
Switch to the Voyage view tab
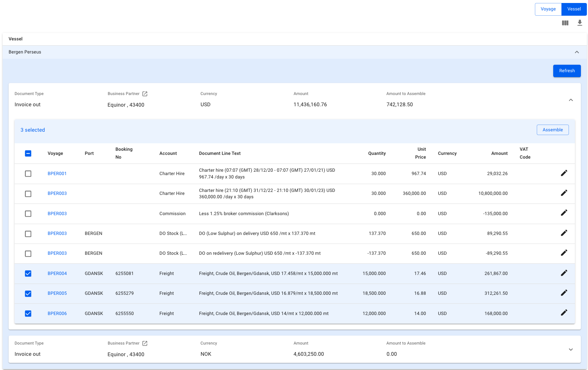548,9
